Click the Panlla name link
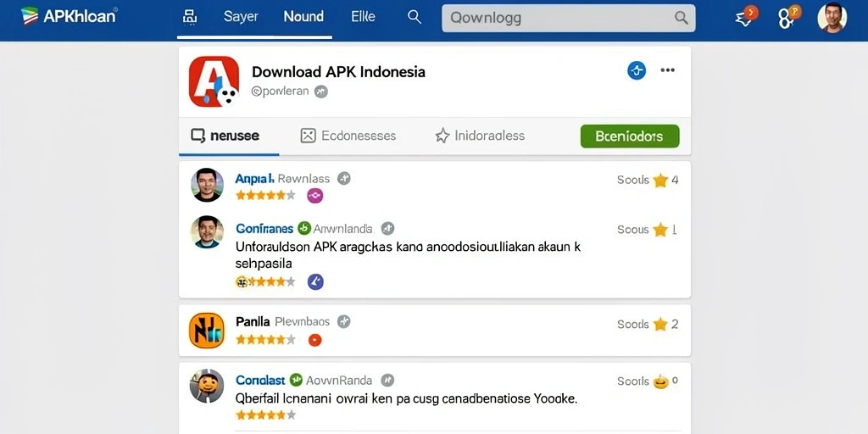The image size is (868, 434). click(x=253, y=321)
